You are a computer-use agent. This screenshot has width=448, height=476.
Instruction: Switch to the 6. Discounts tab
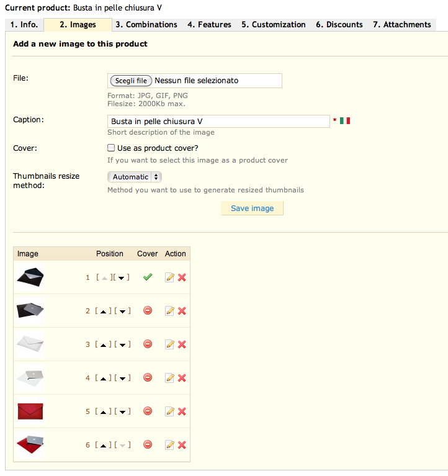tap(339, 25)
